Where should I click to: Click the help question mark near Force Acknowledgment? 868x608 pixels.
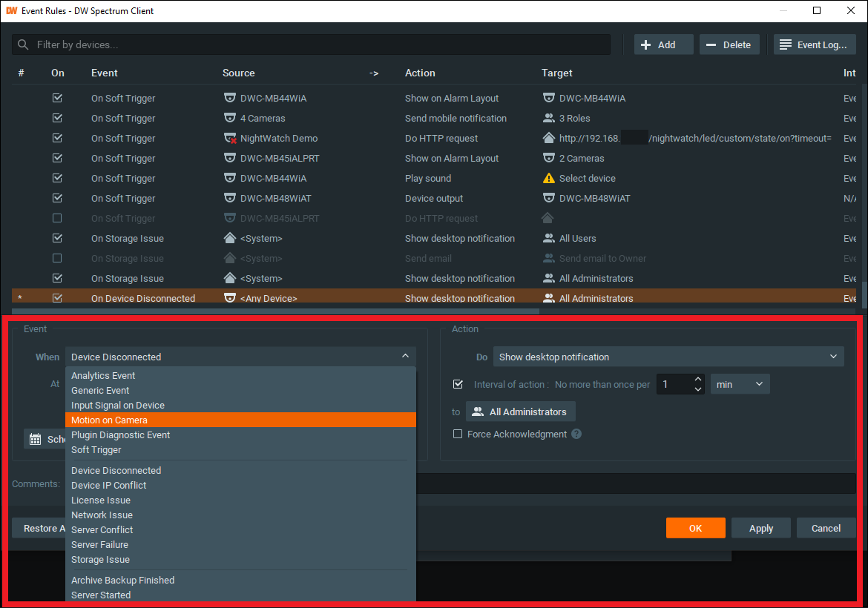click(576, 434)
